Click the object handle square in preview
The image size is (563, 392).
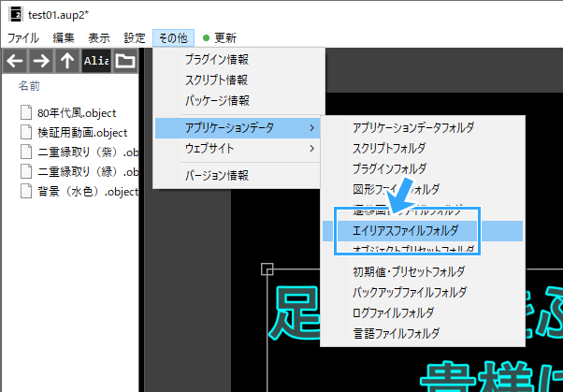click(x=267, y=269)
